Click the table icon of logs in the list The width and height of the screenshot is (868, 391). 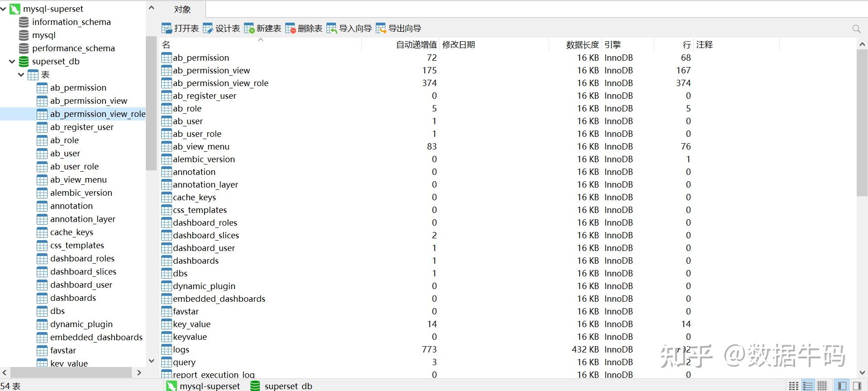click(167, 349)
